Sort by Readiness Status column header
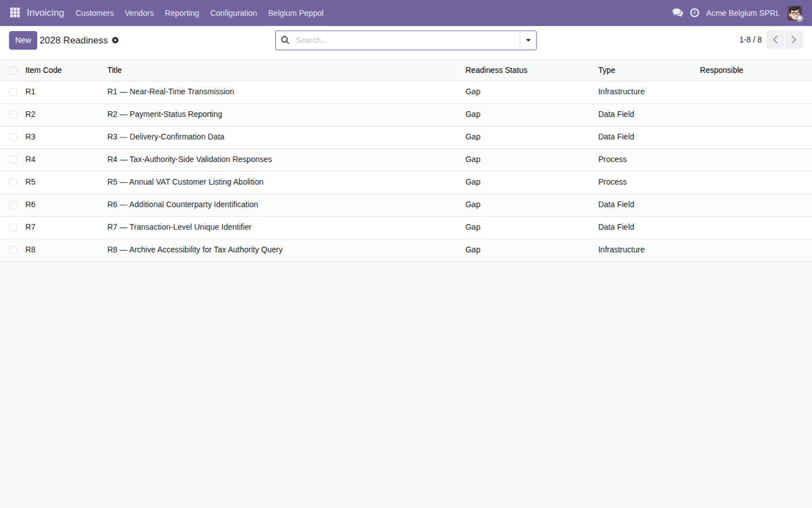 pyautogui.click(x=496, y=70)
